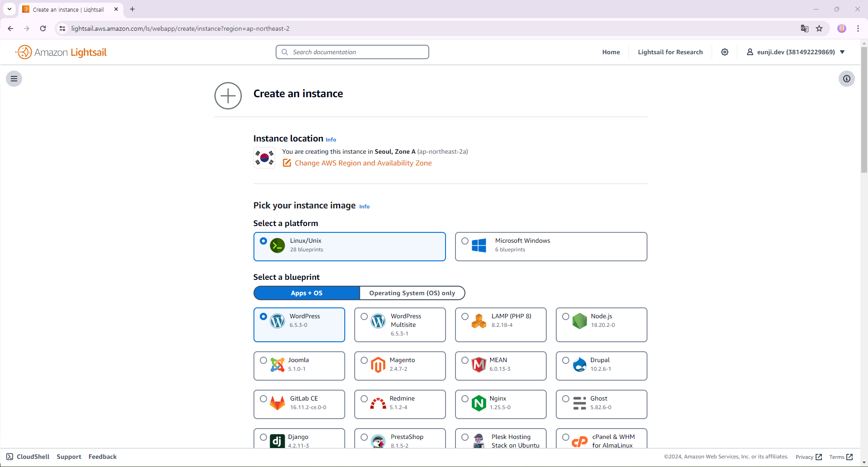This screenshot has width=868, height=467.
Task: Click the Joomla logo icon
Action: point(277,364)
